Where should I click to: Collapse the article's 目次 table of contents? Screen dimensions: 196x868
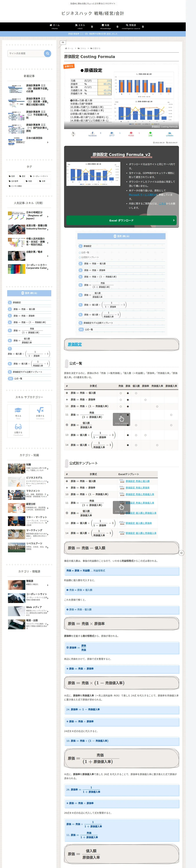pos(121,236)
